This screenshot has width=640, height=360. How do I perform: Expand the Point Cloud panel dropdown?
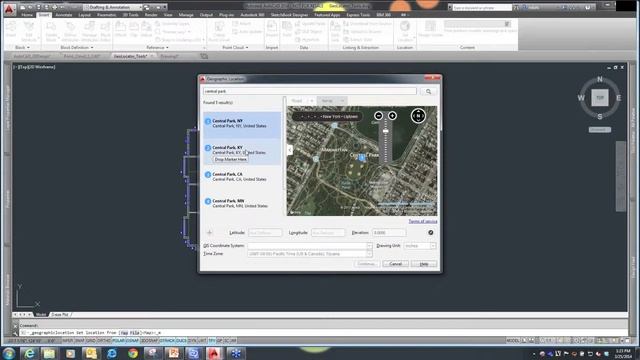(235, 48)
